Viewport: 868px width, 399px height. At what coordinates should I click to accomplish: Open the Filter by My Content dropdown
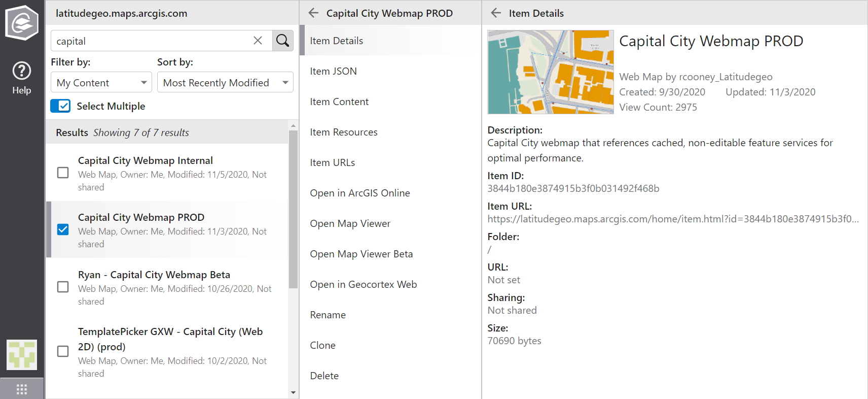coord(101,82)
